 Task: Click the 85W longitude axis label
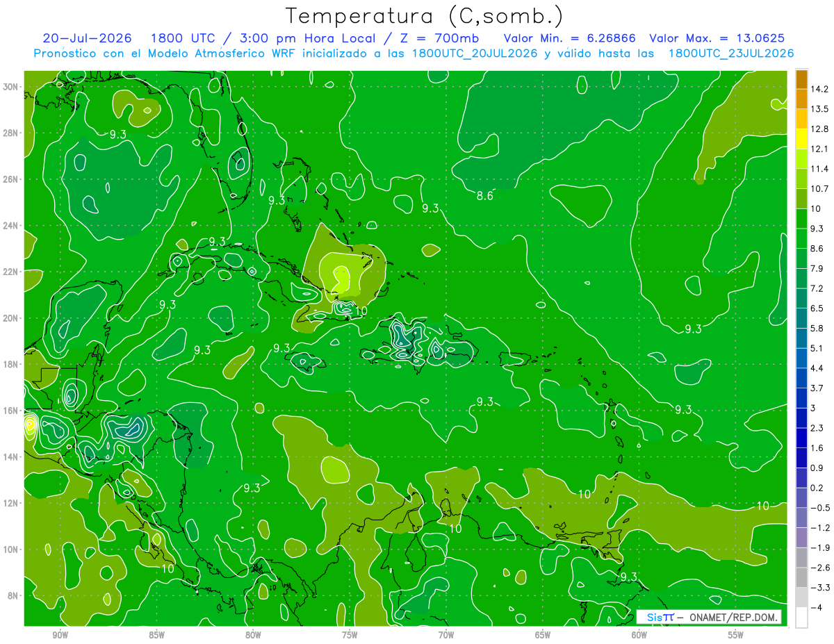coord(156,635)
